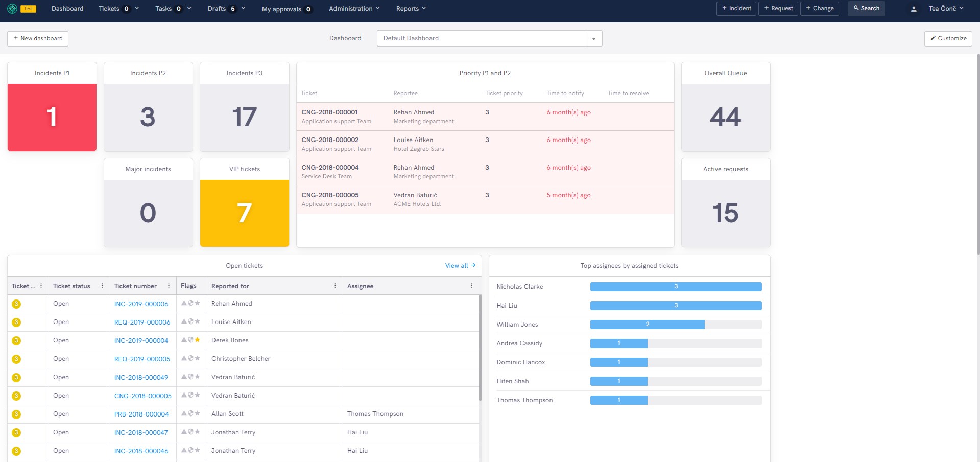Click Thomas Thompson in the Assignee column
The width and height of the screenshot is (980, 462).
coord(375,414)
